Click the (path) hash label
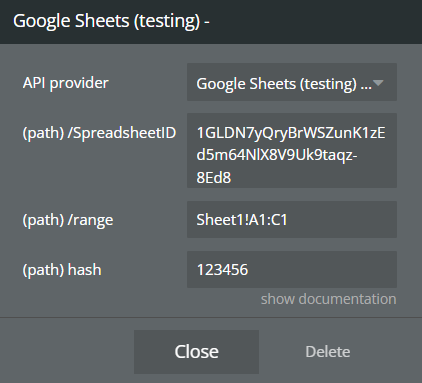Image resolution: width=422 pixels, height=383 pixels. click(x=62, y=270)
